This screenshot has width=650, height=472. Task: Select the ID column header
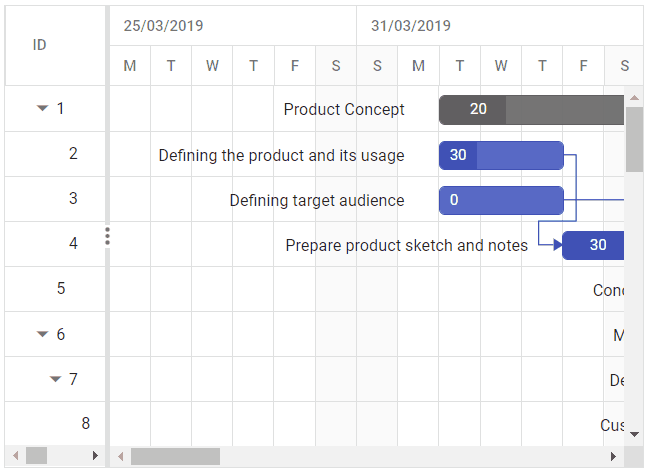tap(40, 45)
